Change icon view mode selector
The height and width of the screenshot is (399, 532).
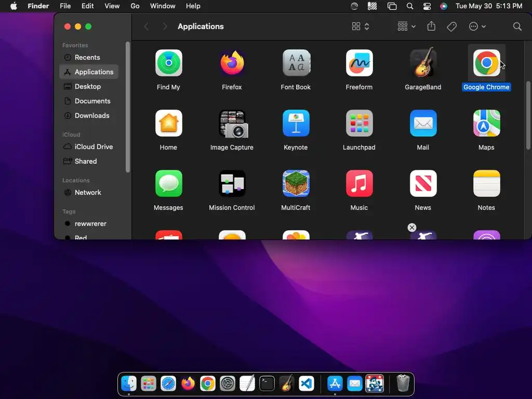click(361, 26)
